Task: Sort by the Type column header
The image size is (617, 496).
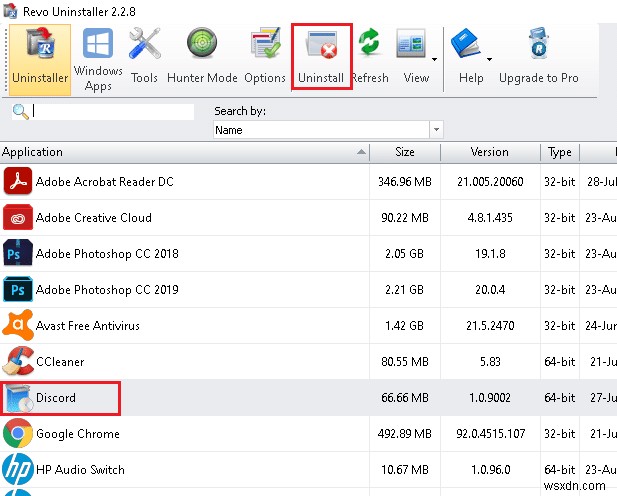Action: click(560, 152)
